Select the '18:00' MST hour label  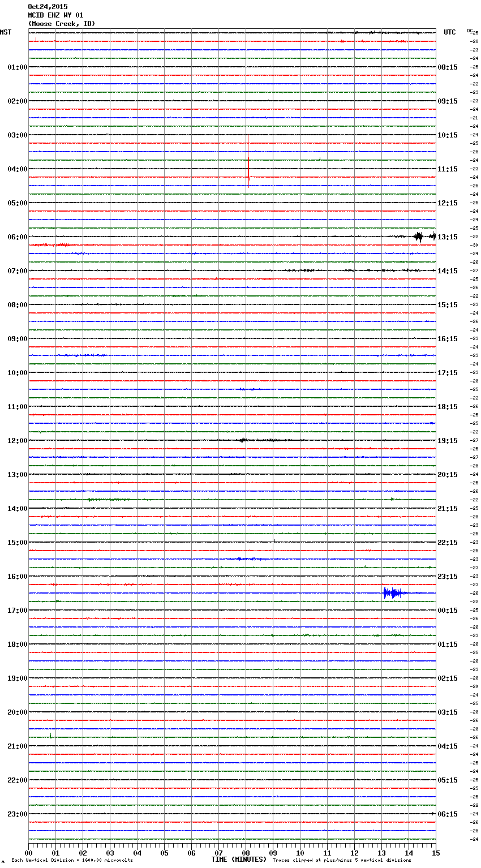(18, 644)
